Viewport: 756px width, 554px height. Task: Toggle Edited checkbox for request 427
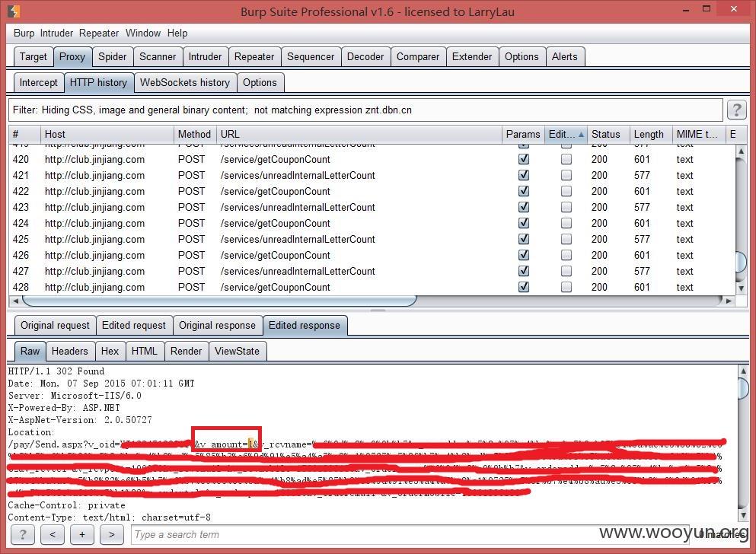pyautogui.click(x=566, y=271)
